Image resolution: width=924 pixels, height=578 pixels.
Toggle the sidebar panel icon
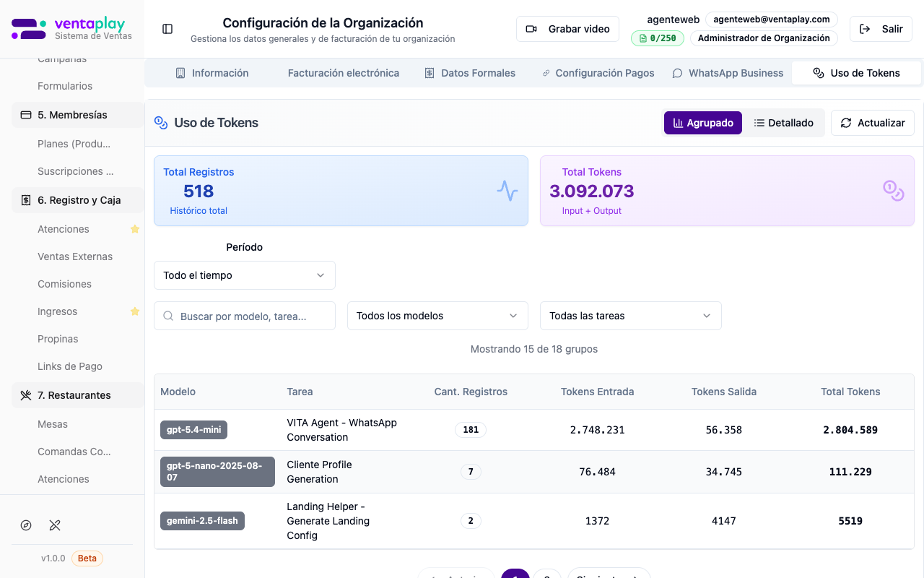tap(167, 29)
